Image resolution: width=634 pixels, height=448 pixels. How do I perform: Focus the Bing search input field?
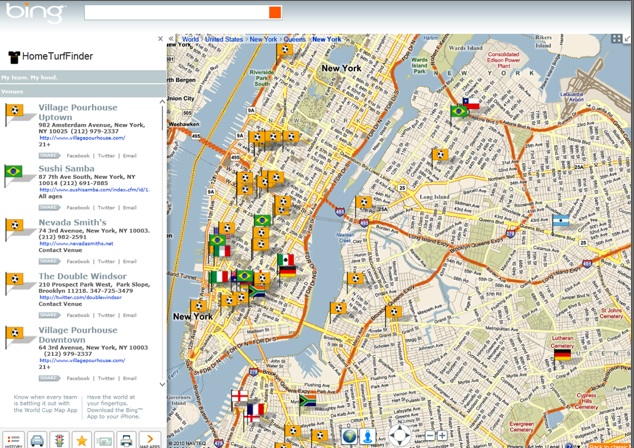click(x=177, y=12)
